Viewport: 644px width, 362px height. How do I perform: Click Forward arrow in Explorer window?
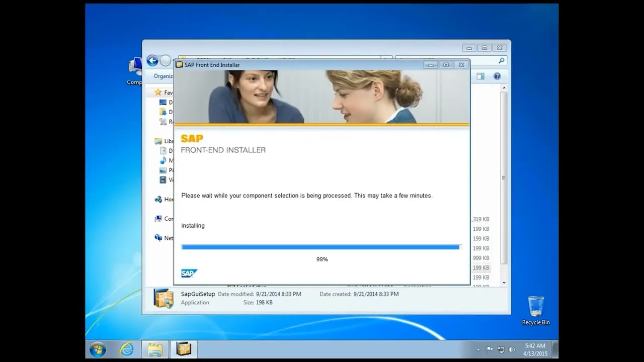[x=166, y=61]
